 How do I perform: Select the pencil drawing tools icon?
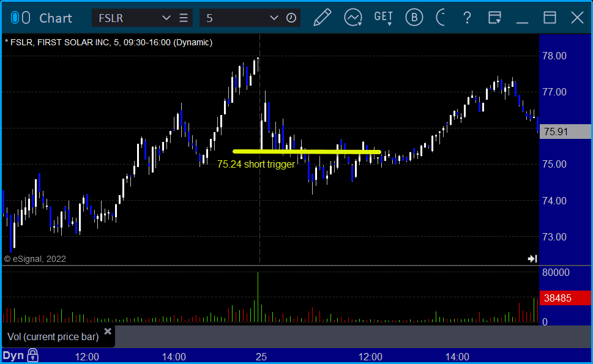point(323,17)
